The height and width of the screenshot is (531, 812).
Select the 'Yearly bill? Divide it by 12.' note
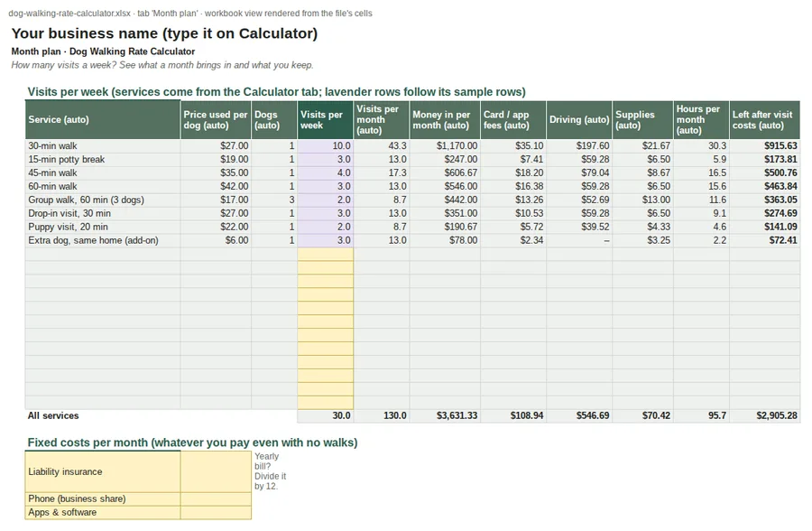click(x=270, y=471)
